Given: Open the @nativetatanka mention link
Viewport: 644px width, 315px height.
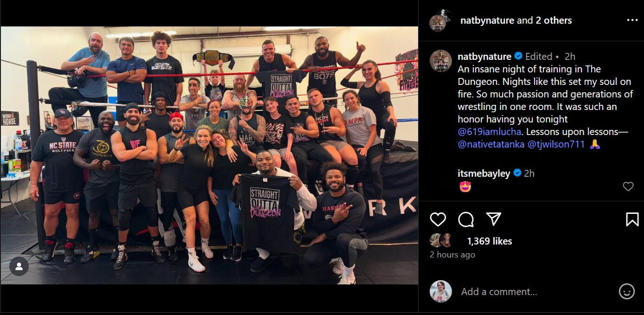Looking at the screenshot, I should 491,144.
